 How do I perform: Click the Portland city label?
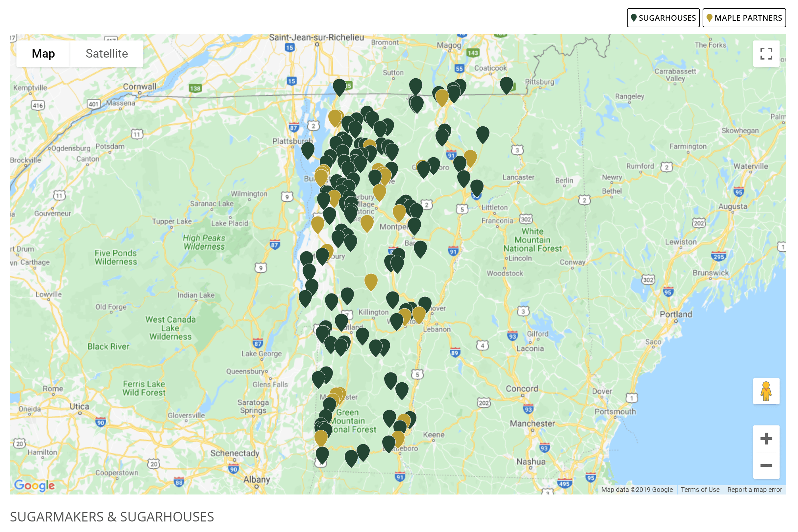[676, 314]
